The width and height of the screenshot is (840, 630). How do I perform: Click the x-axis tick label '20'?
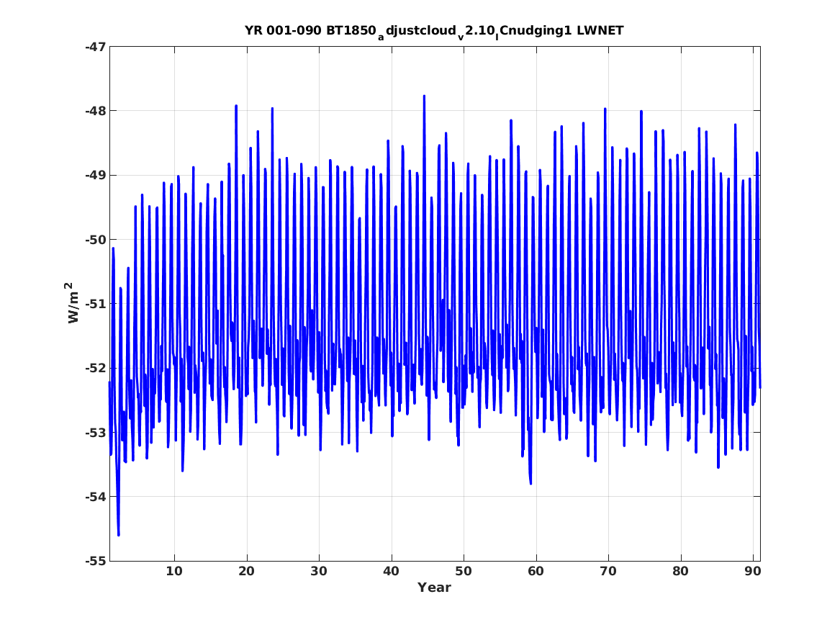[x=246, y=571]
